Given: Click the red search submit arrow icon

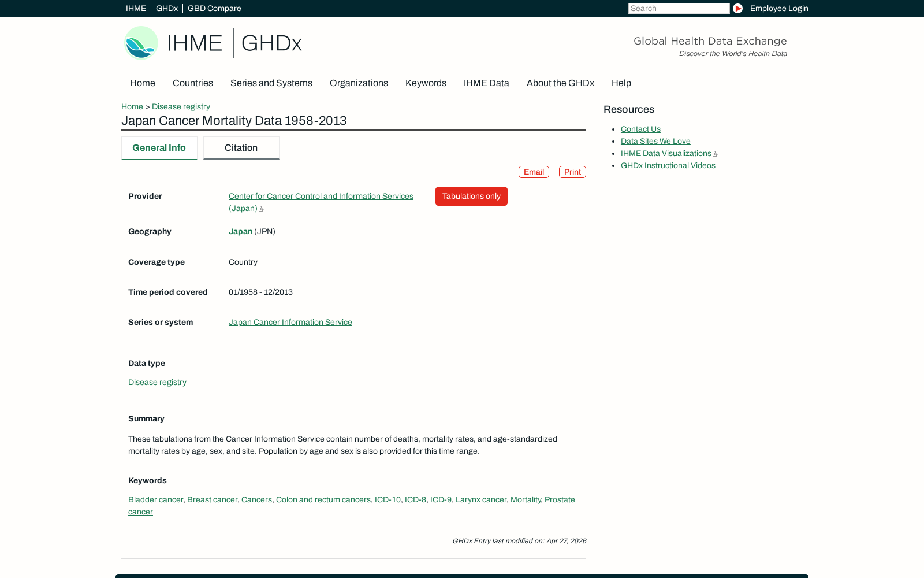Looking at the screenshot, I should [737, 9].
